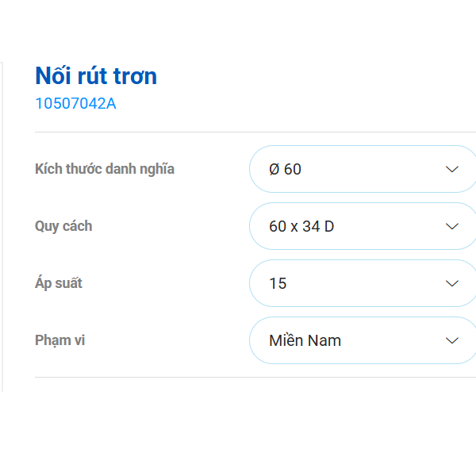Viewport: 476px width, 476px height.
Task: Open the Kích thước danh nghĩa dropdown
Action: click(x=362, y=169)
